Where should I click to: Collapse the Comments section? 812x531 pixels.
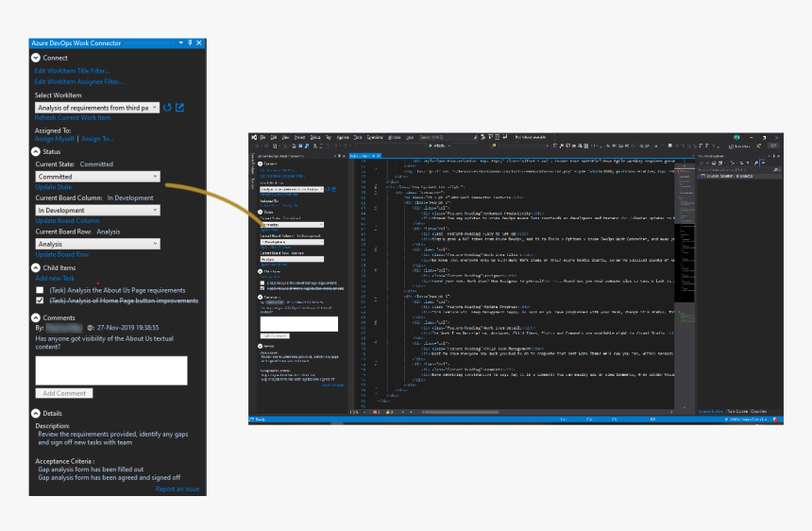coord(36,317)
